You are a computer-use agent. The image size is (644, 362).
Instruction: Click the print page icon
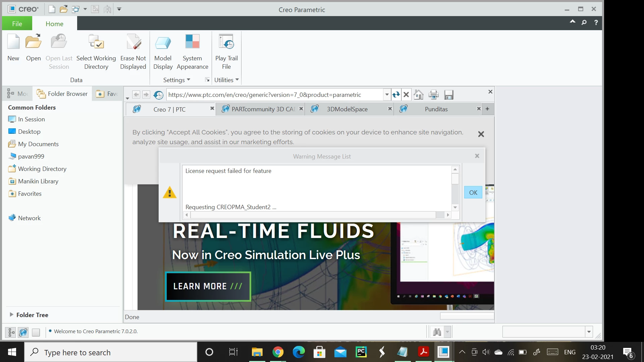click(434, 95)
